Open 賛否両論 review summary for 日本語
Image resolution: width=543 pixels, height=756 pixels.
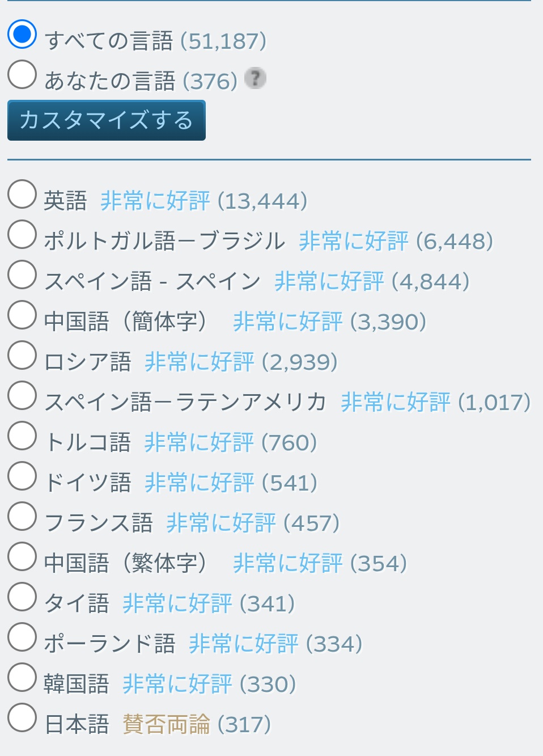[166, 724]
